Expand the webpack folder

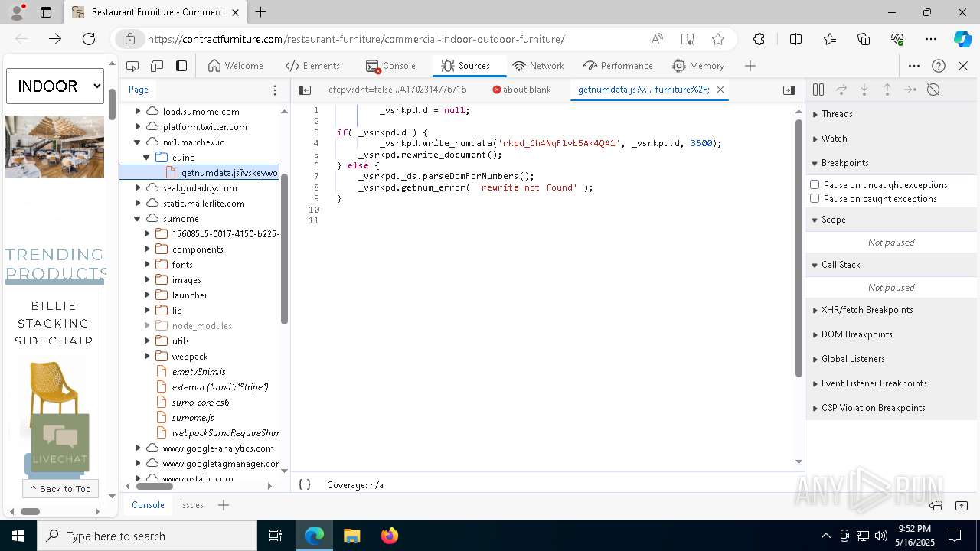pos(147,356)
